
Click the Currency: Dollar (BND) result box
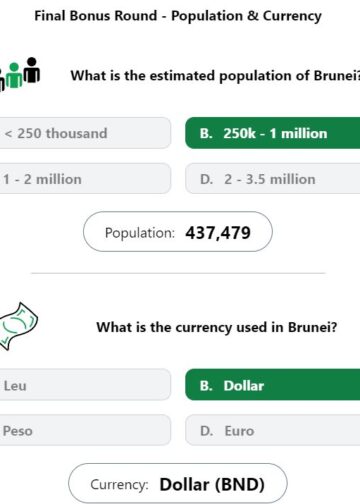[178, 483]
